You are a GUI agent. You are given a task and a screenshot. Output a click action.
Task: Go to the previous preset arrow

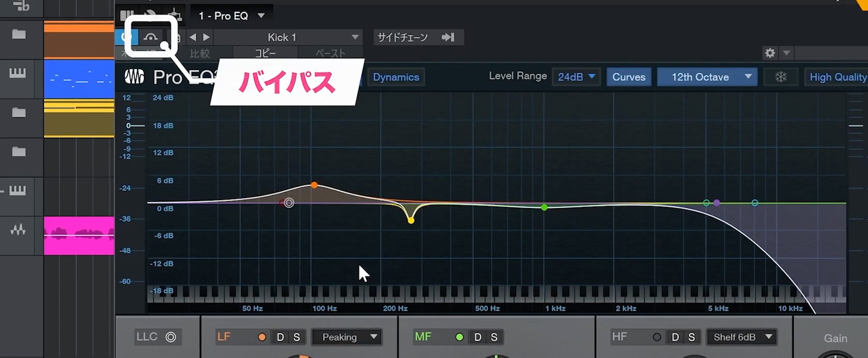[x=193, y=37]
